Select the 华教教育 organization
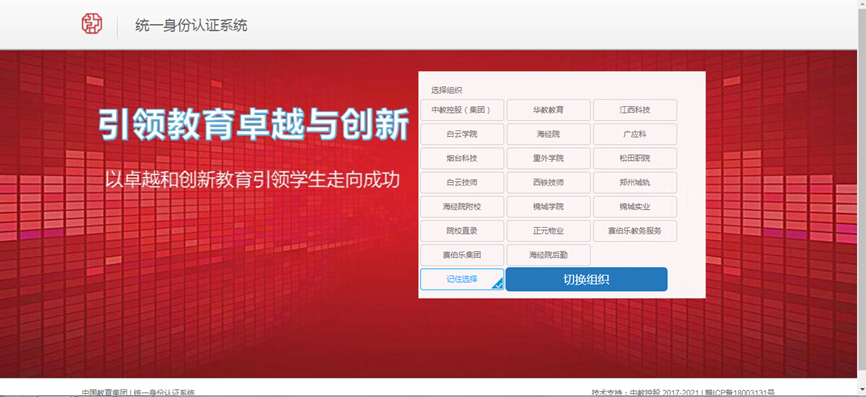This screenshot has width=866, height=397. (x=548, y=110)
